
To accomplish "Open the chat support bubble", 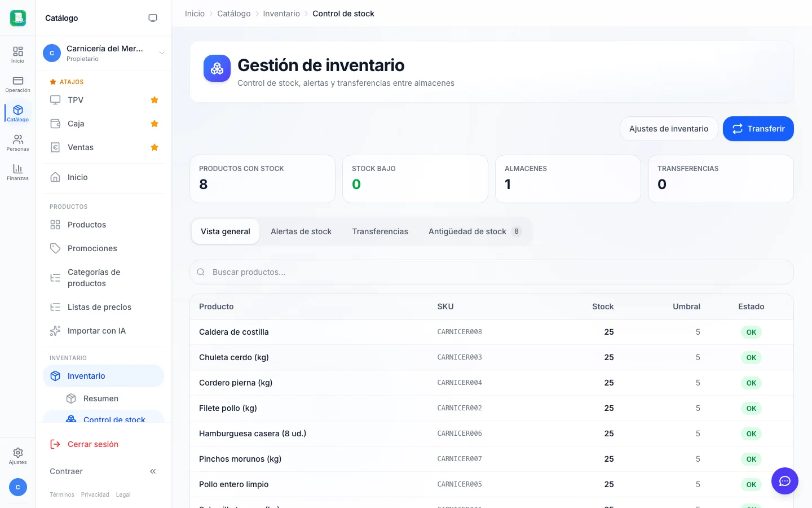I will (785, 481).
